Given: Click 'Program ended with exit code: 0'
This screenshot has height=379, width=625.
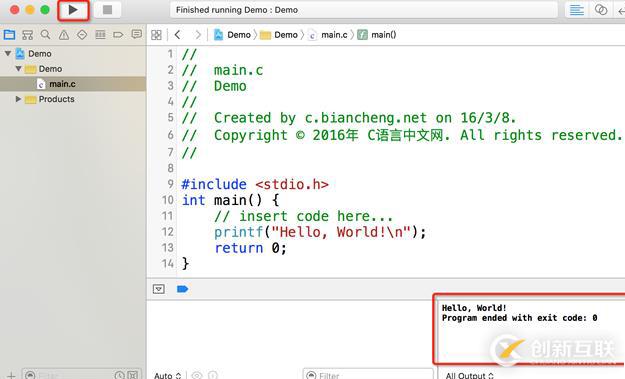Looking at the screenshot, I should [x=519, y=318].
